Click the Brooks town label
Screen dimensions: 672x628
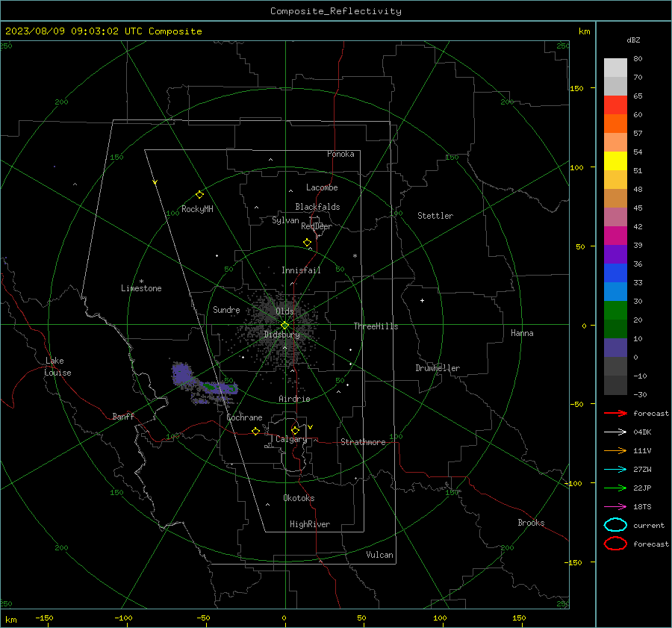[x=531, y=523]
